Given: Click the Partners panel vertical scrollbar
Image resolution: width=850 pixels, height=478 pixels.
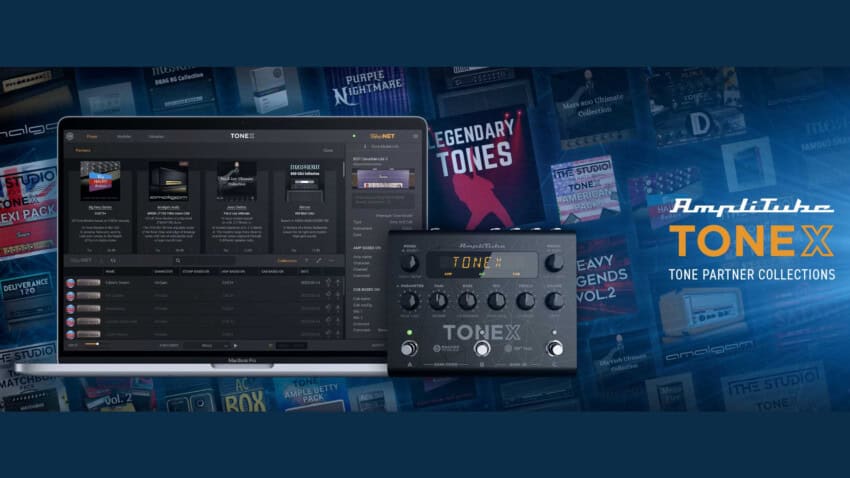Looking at the screenshot, I should click(x=343, y=169).
